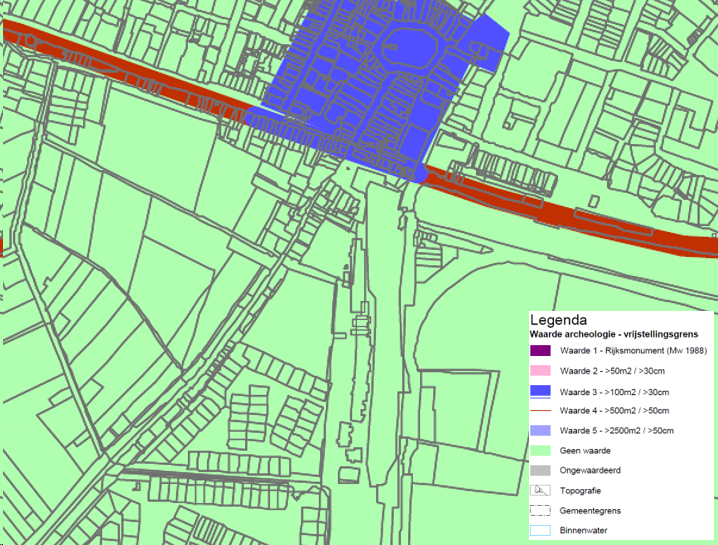Click the 'Topografie' legend label

(580, 490)
